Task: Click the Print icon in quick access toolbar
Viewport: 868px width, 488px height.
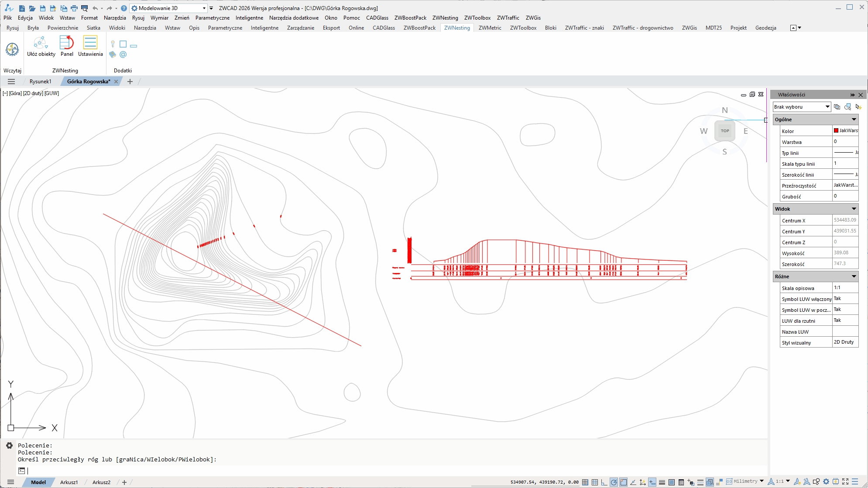Action: pos(74,8)
